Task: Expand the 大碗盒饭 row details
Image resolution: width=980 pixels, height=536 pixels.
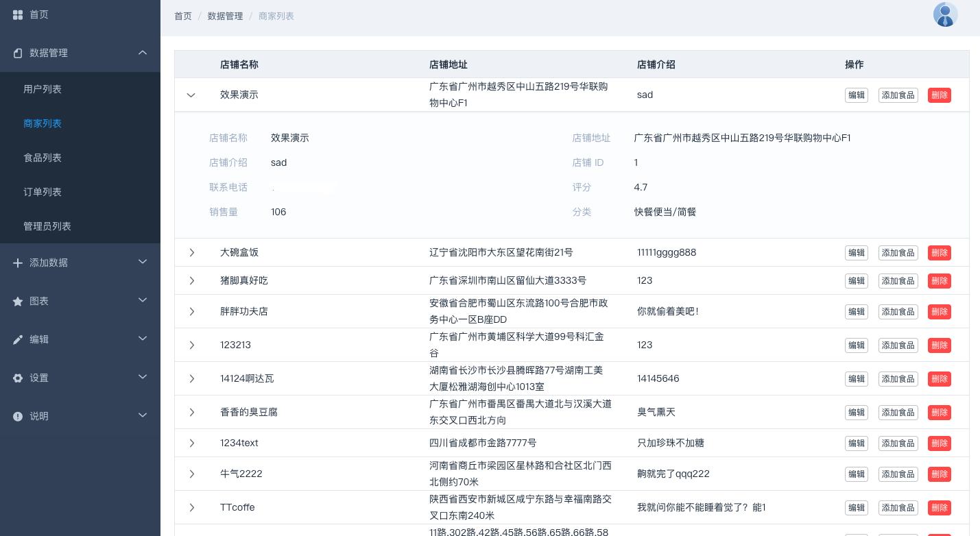Action: [192, 253]
